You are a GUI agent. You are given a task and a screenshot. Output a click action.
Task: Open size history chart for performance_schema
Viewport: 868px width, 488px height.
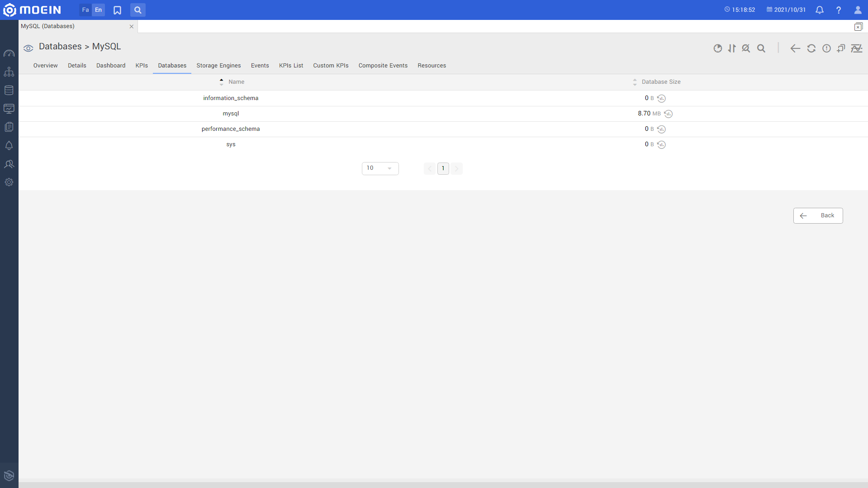click(661, 129)
